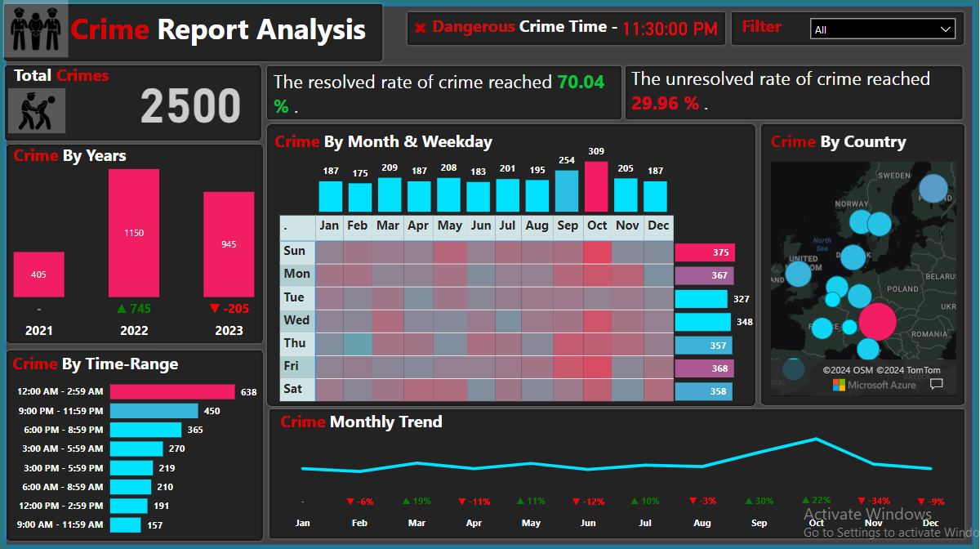980x549 pixels.
Task: Select the 12:00 AM - 2:59 AM bar
Action: tap(172, 392)
